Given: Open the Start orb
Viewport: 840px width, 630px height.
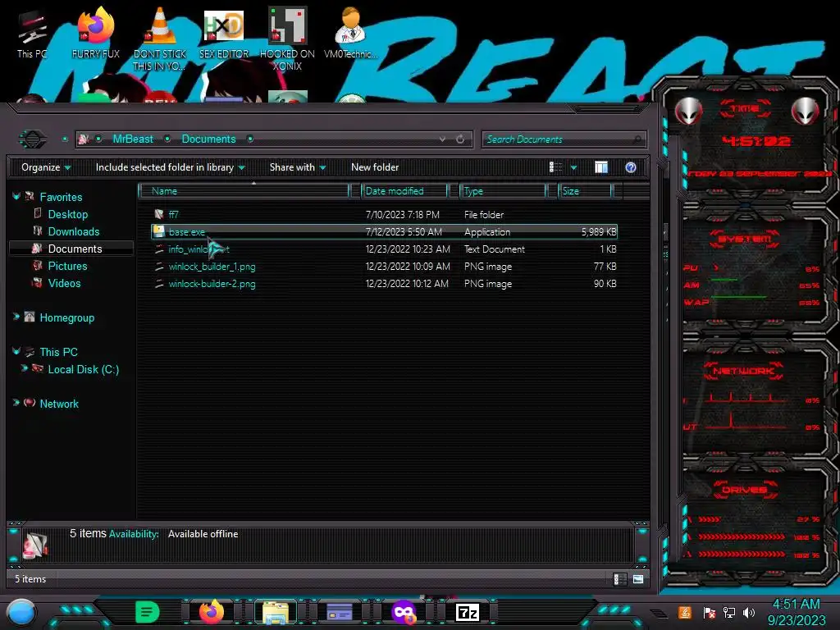Looking at the screenshot, I should pos(21,612).
